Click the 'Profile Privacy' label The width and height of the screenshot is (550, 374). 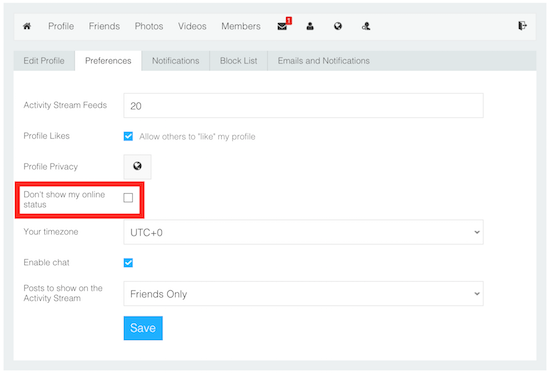51,167
